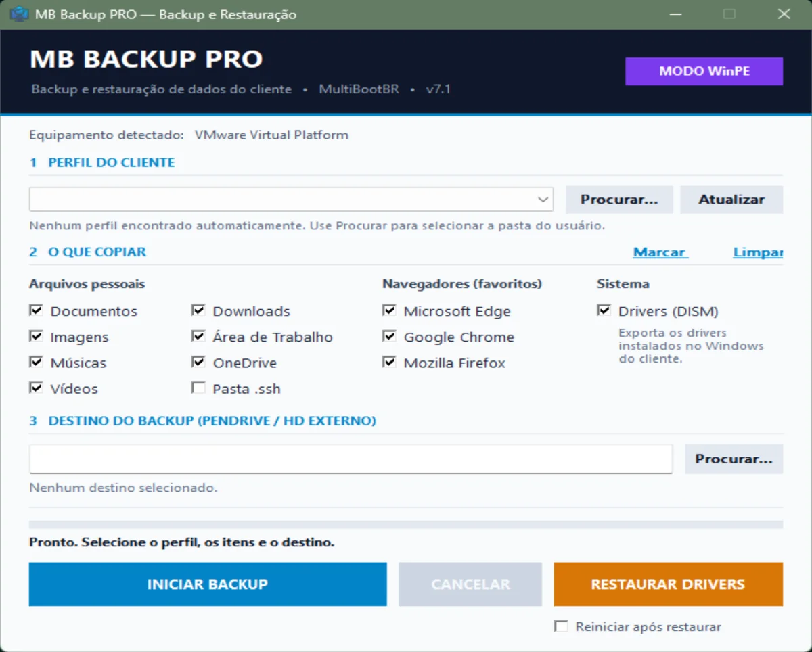
Task: Toggle the Downloads checkbox
Action: point(198,310)
